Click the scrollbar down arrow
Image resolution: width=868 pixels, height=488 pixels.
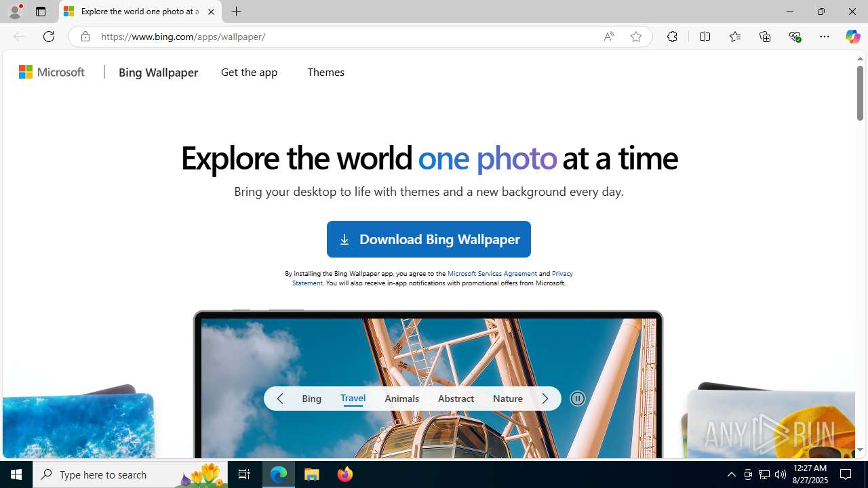860,450
